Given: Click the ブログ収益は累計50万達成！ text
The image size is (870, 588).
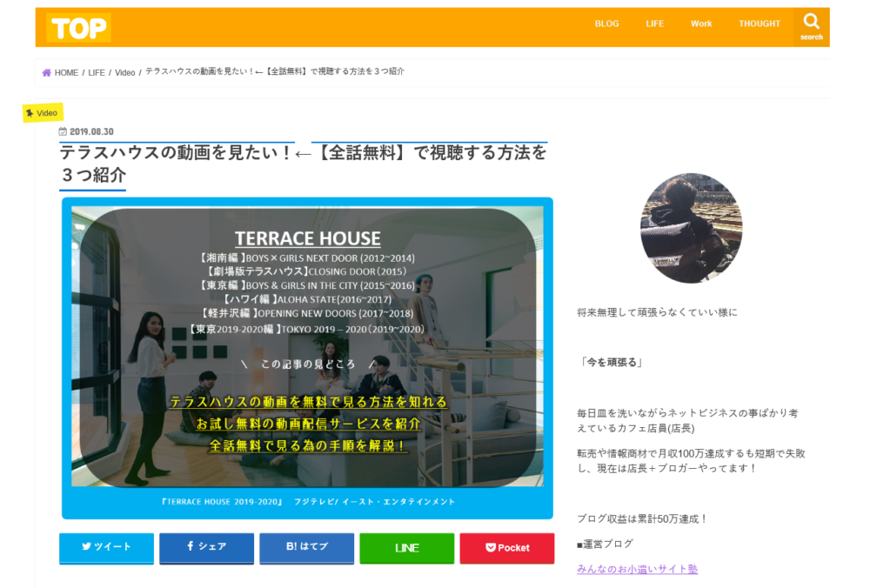Looking at the screenshot, I should pos(643,519).
